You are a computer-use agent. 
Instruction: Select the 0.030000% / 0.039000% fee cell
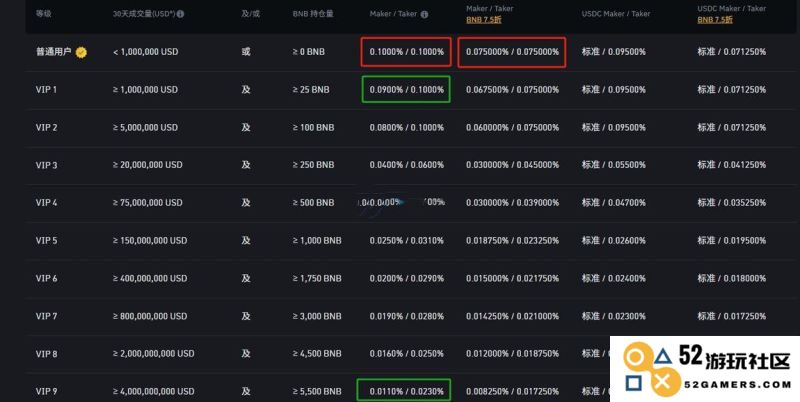click(512, 203)
